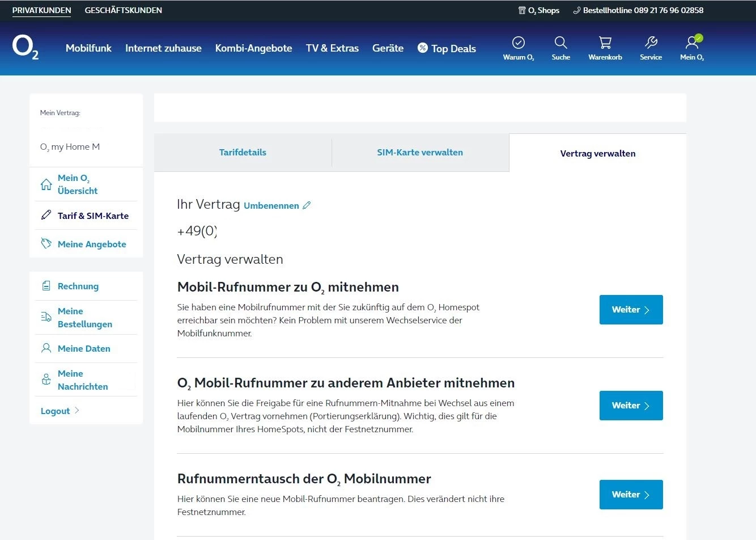This screenshot has height=540, width=756.
Task: Open Mein O2 Übersicht in sidebar
Action: [x=78, y=184]
